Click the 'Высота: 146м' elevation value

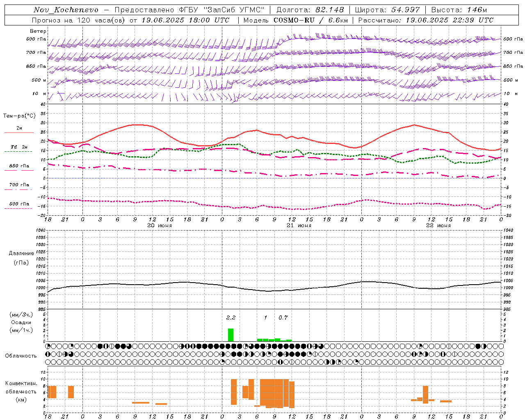459,10
